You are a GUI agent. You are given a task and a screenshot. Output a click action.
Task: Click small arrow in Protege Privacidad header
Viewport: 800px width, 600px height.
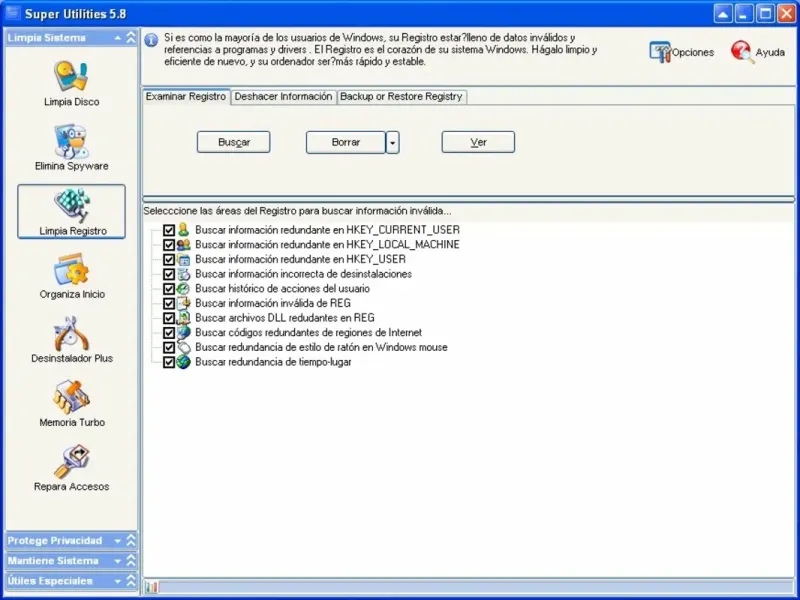(x=118, y=541)
